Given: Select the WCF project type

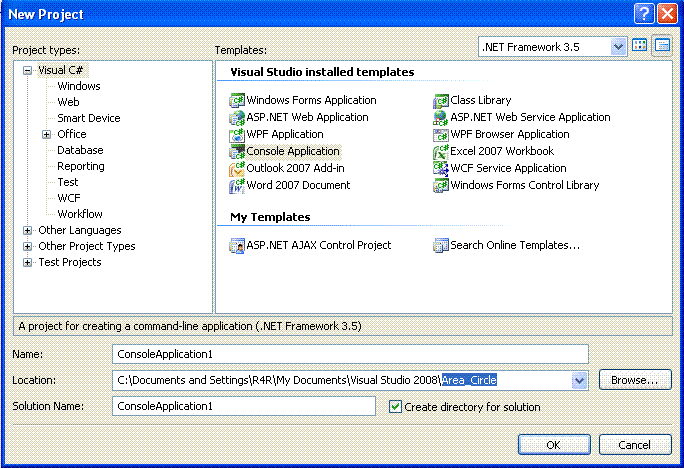Looking at the screenshot, I should [69, 198].
